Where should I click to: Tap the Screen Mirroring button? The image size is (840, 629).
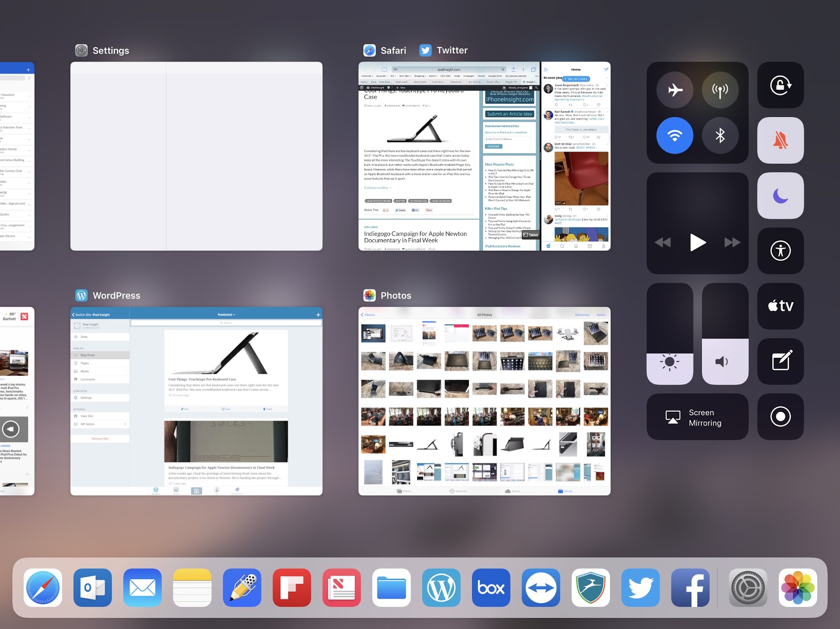point(697,417)
